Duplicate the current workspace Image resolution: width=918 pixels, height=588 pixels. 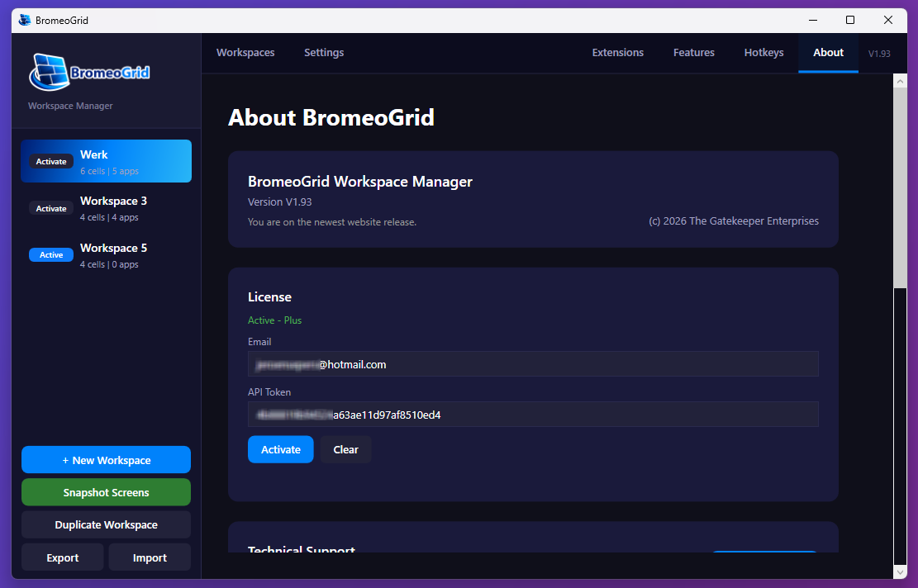106,524
